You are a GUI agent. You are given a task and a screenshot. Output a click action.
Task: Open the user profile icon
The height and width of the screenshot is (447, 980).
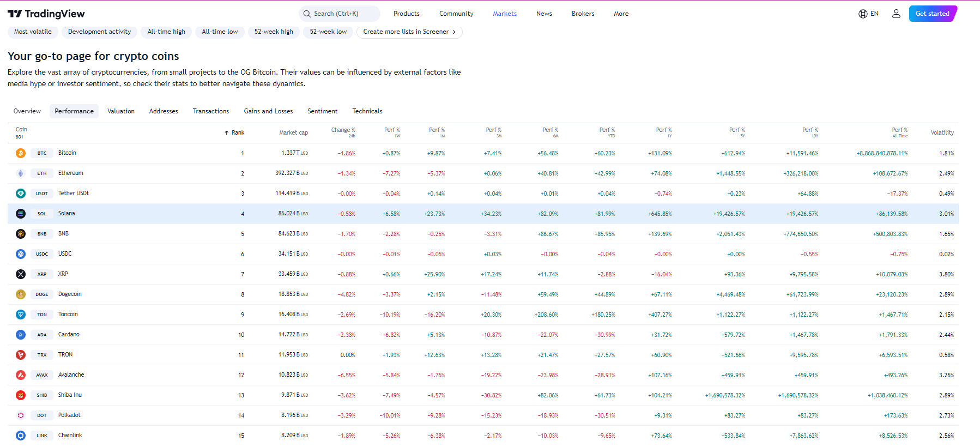click(x=896, y=14)
